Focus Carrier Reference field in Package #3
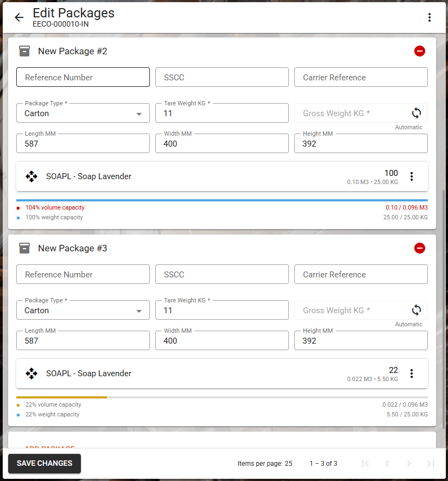Screen dimensions: 448x481 coord(361,274)
